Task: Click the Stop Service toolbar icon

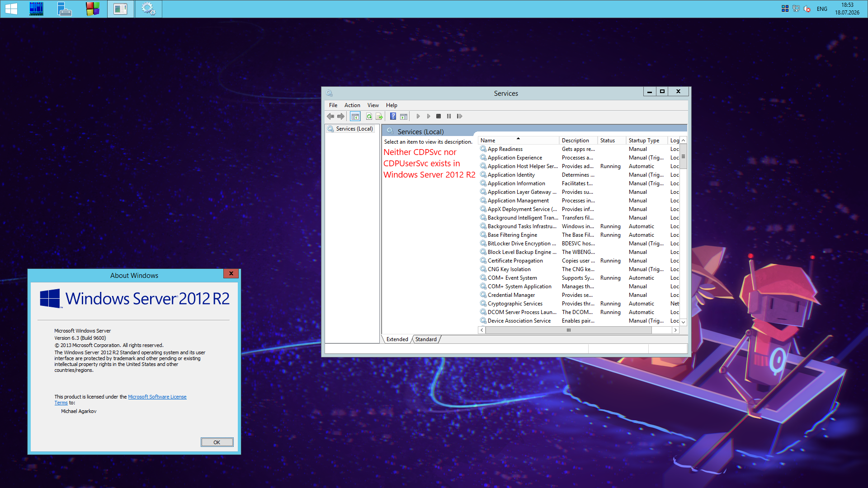Action: (439, 117)
